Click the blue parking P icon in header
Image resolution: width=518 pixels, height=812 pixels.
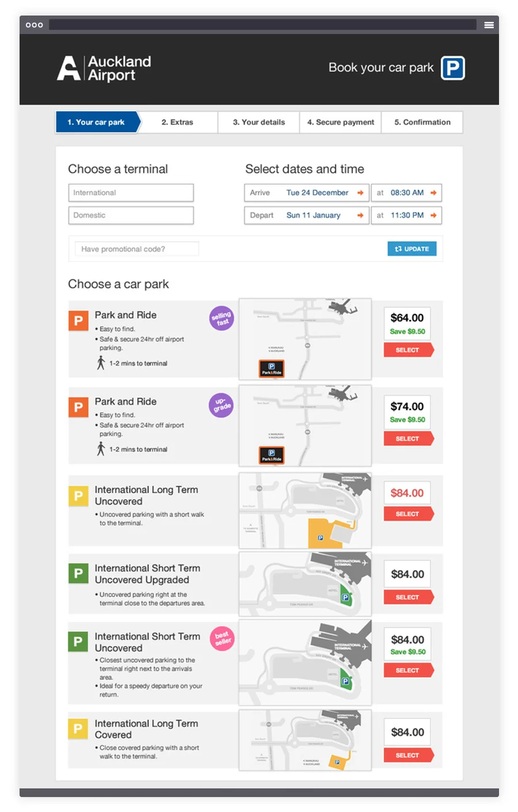pos(453,68)
